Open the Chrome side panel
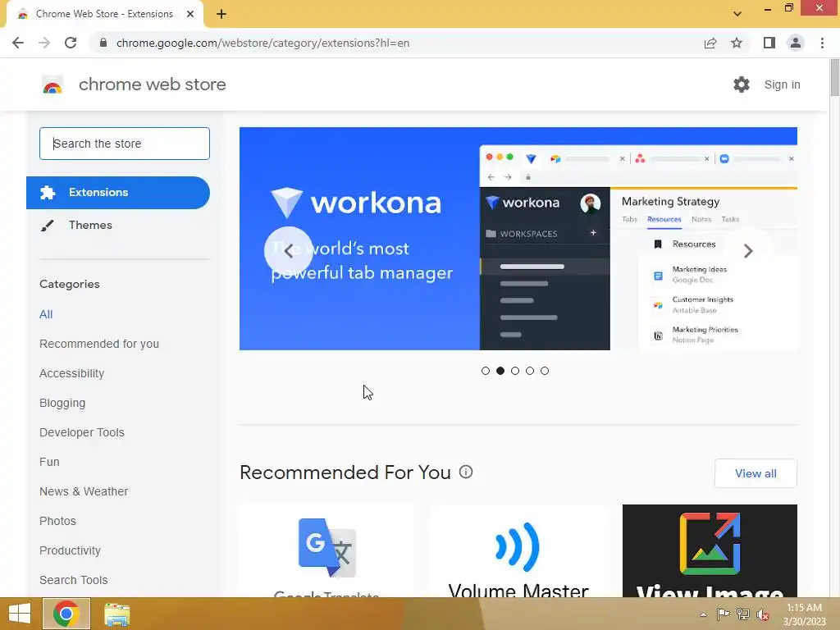 click(769, 43)
